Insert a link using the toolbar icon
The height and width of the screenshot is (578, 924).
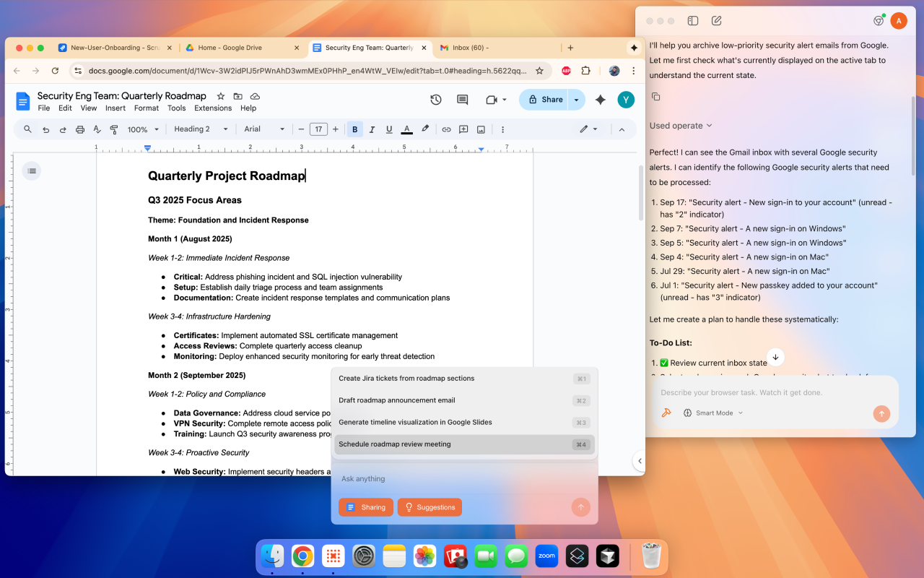(446, 129)
